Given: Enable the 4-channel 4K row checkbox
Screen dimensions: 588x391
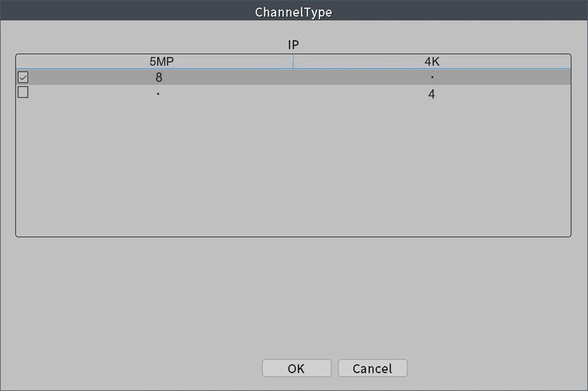Looking at the screenshot, I should pos(23,93).
